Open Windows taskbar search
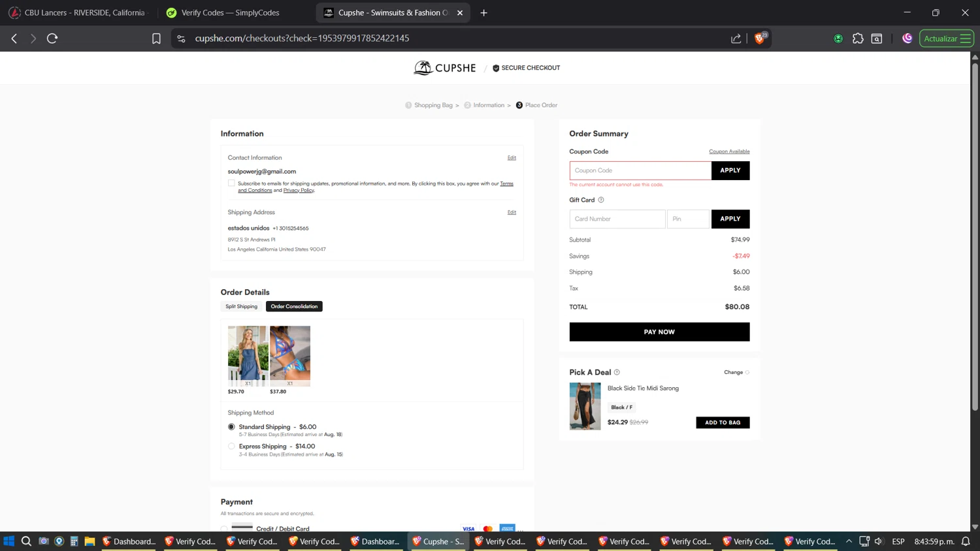This screenshot has width=980, height=551. [26, 541]
